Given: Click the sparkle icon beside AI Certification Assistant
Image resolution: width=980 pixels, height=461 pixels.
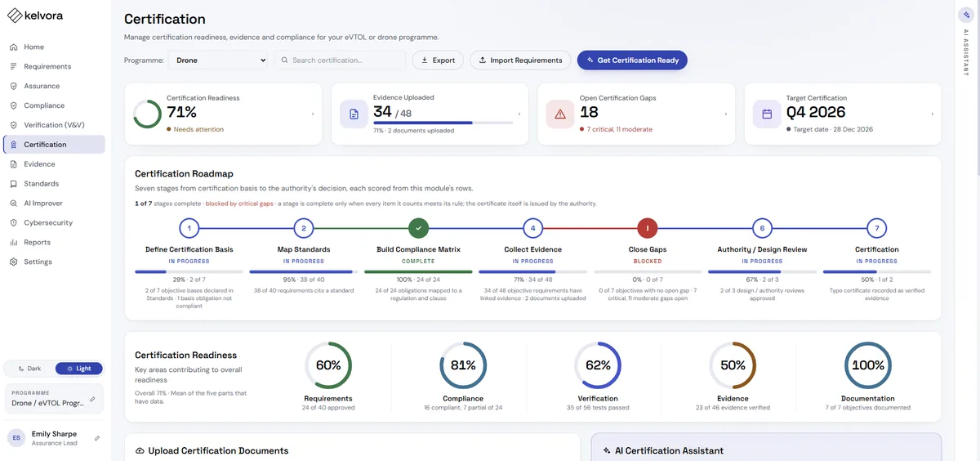Looking at the screenshot, I should tap(607, 450).
